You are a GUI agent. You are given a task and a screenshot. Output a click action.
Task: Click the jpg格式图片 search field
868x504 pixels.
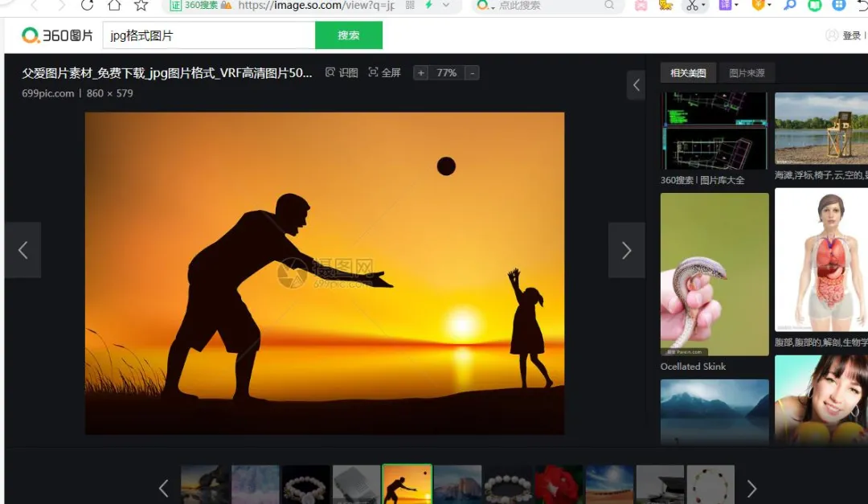pyautogui.click(x=209, y=35)
